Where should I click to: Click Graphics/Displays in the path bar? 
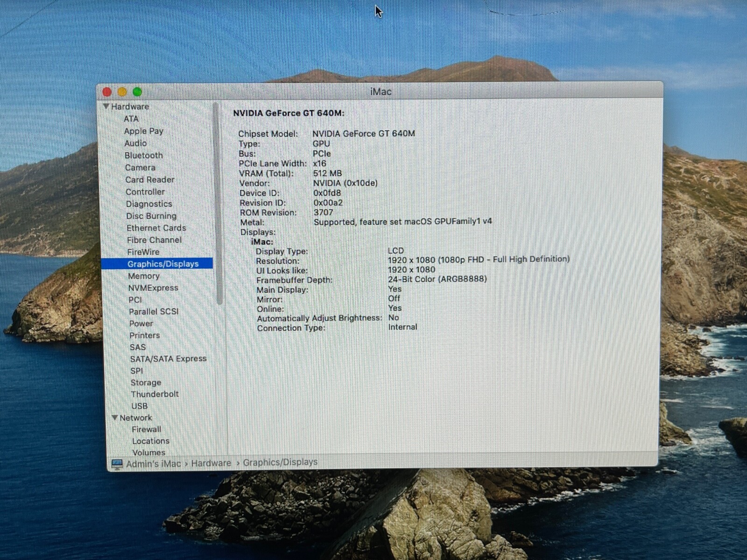point(280,462)
